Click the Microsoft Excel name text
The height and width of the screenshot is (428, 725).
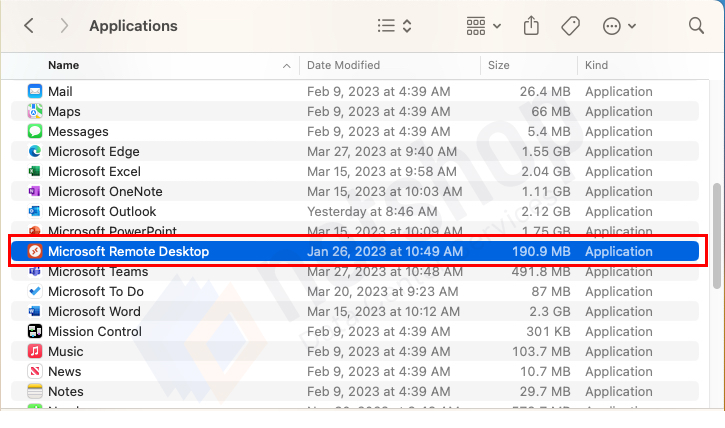coord(94,171)
